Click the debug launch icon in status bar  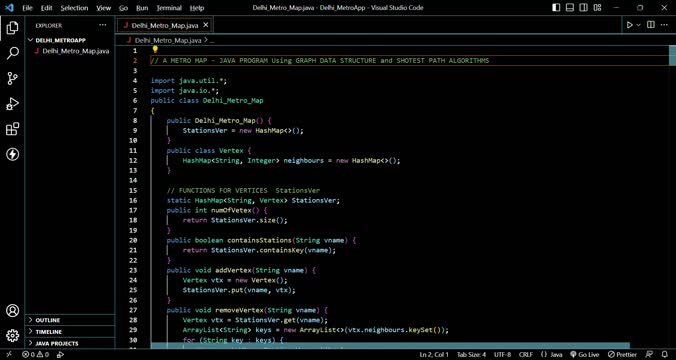(x=60, y=354)
